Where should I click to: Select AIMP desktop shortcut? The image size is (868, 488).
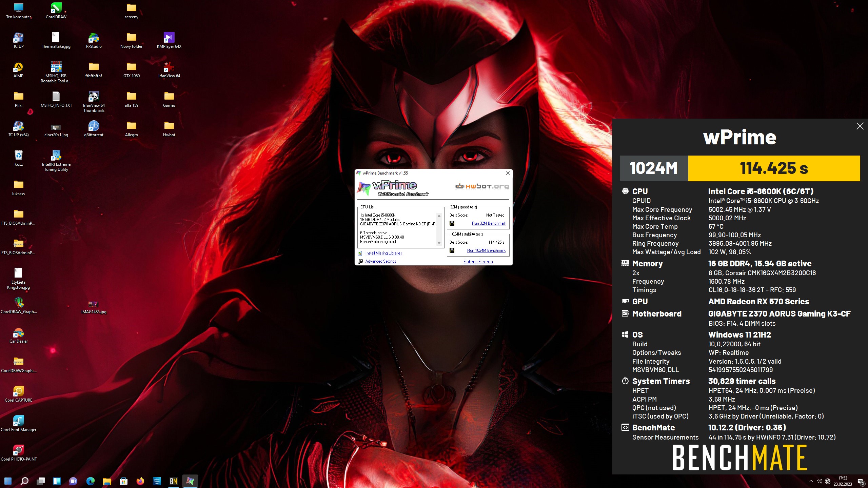pos(18,70)
